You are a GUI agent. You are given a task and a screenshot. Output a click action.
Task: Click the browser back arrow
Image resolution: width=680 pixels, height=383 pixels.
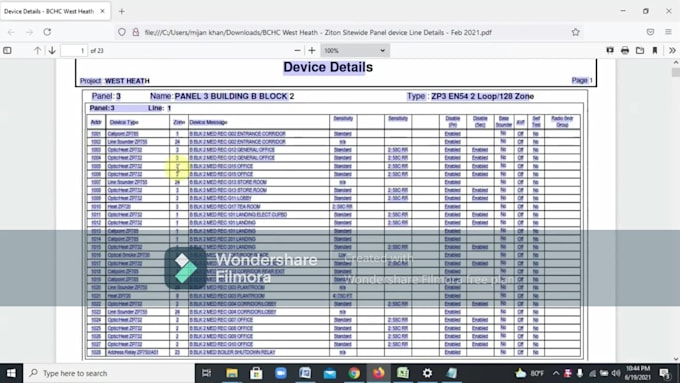(x=11, y=32)
